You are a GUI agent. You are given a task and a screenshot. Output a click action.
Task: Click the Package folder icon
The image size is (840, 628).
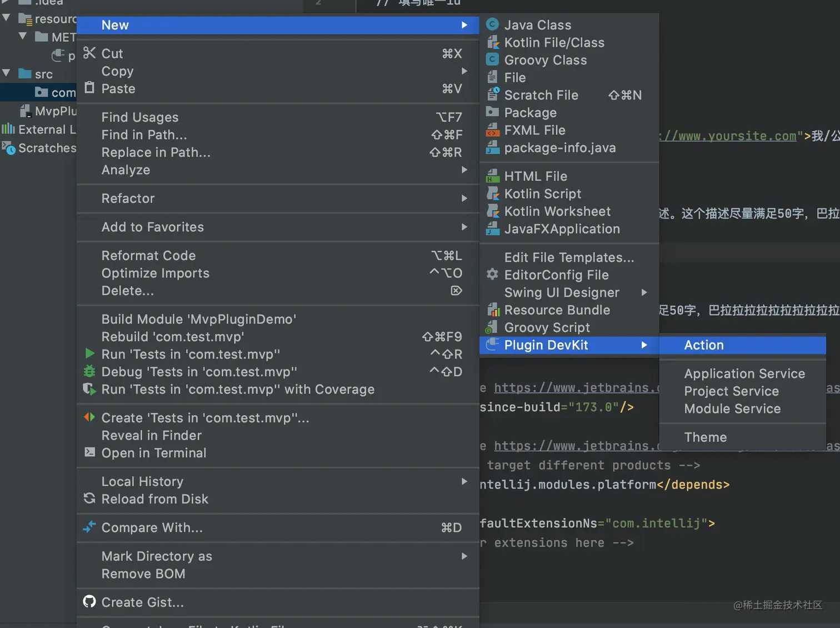(x=492, y=112)
